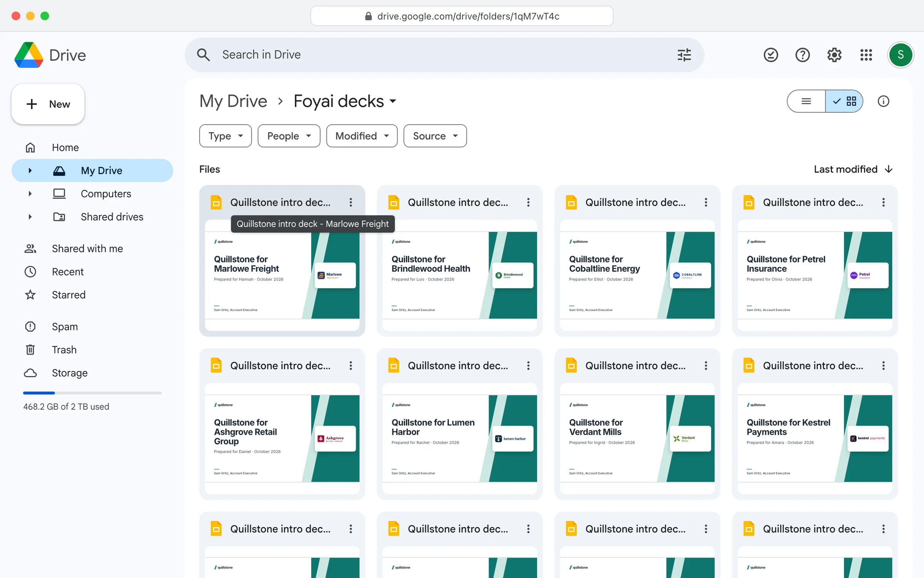Open more actions for Kestrel Payments deck

884,366
